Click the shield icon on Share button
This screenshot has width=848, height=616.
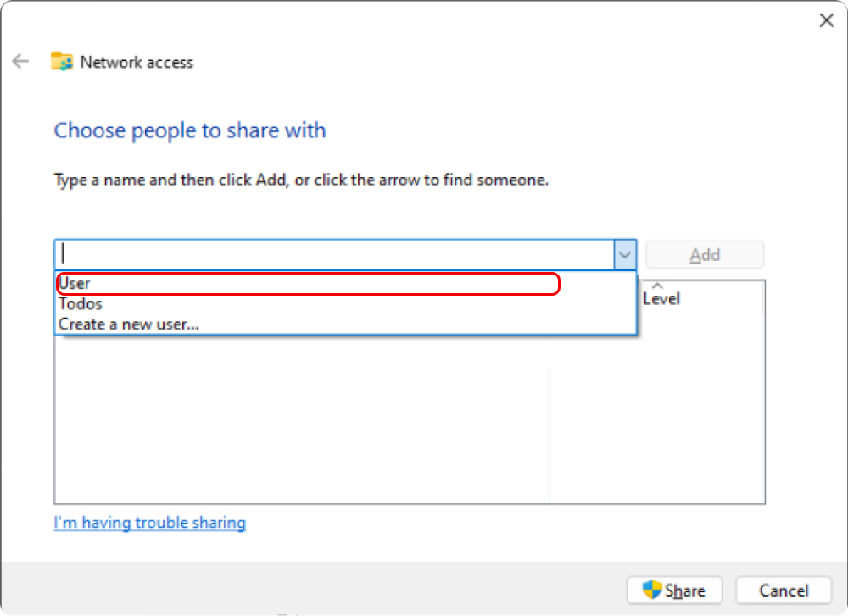click(x=651, y=590)
